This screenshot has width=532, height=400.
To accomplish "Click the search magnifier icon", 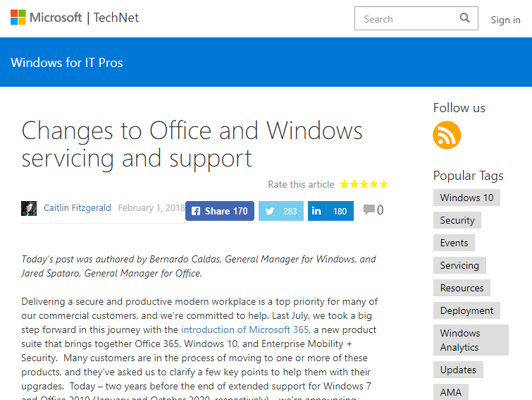I will tap(464, 18).
